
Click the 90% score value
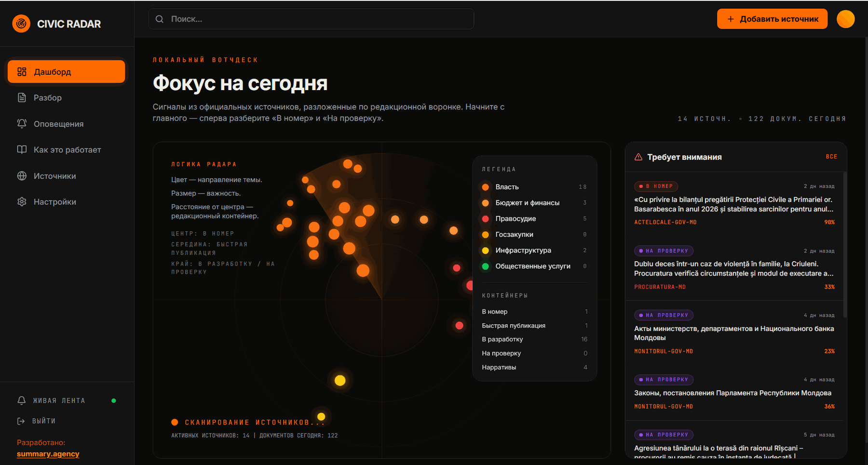point(829,222)
